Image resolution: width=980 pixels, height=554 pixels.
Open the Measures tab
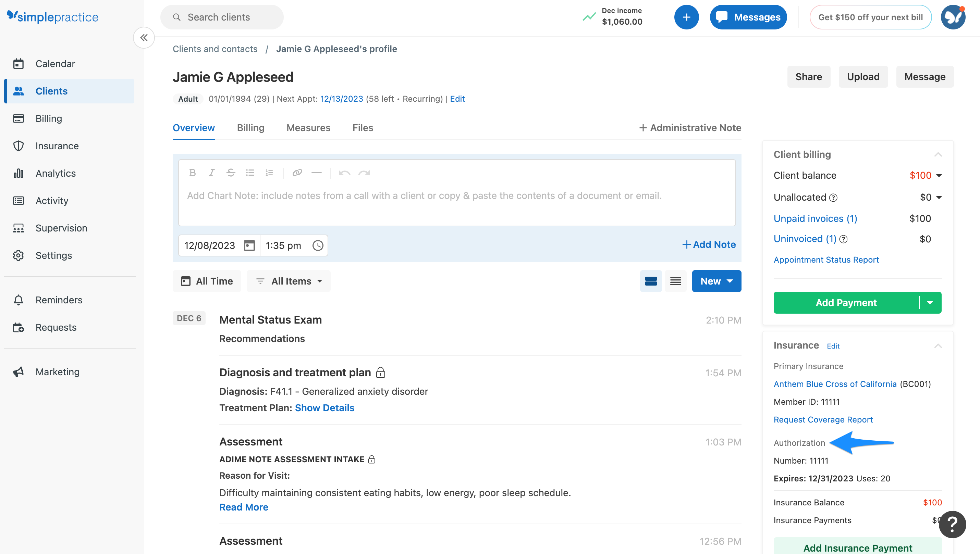point(308,128)
